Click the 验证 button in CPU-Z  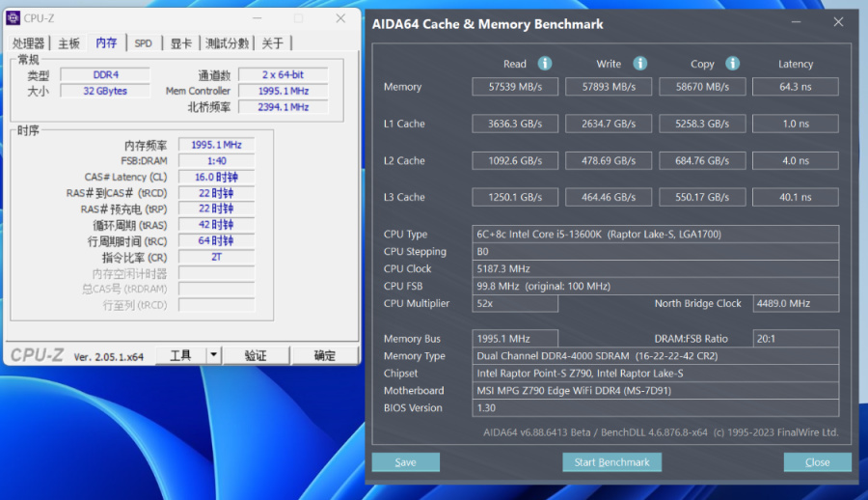[x=256, y=355]
